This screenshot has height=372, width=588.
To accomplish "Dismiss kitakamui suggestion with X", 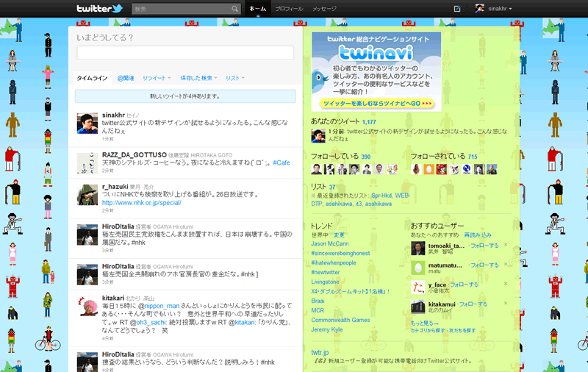I will click(x=506, y=303).
